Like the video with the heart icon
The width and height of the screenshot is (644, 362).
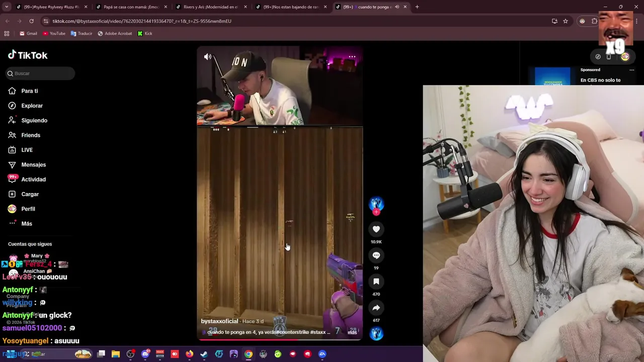(376, 229)
